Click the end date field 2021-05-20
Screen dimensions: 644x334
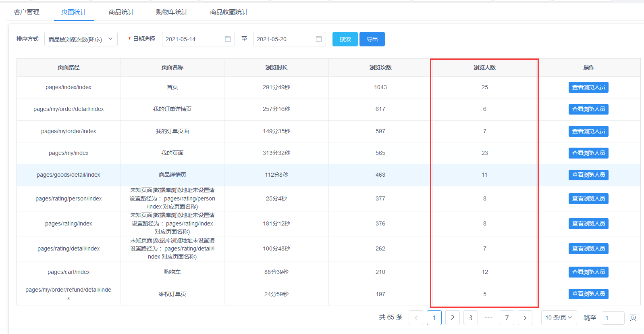pos(284,39)
